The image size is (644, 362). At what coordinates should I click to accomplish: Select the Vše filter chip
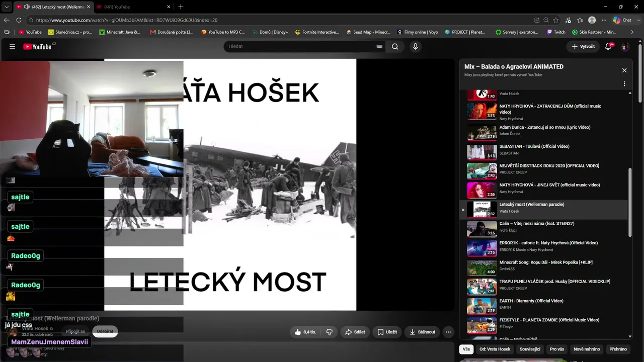[466, 349]
